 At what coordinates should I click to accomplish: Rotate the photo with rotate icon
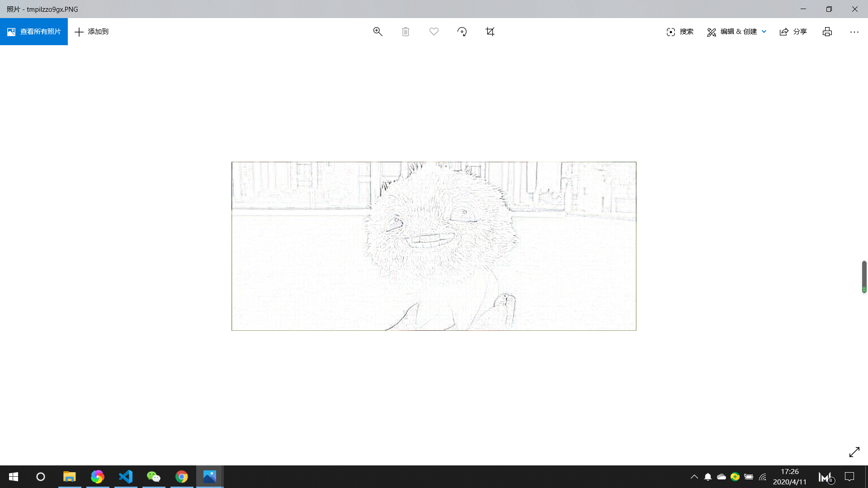pyautogui.click(x=462, y=32)
